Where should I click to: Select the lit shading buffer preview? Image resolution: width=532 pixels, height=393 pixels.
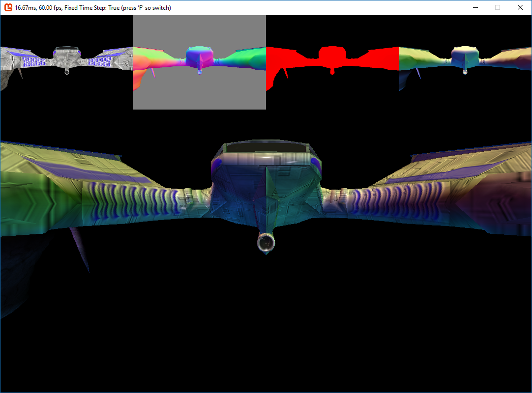coord(465,59)
